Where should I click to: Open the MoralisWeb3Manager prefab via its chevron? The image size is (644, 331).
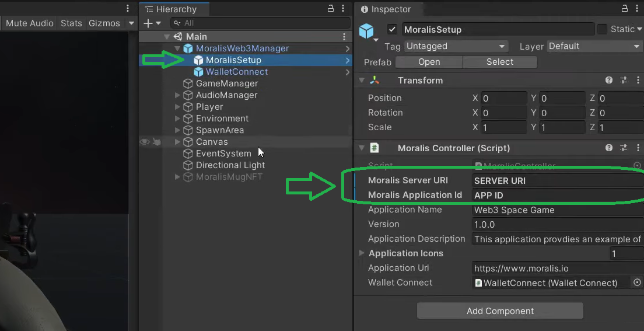point(348,48)
